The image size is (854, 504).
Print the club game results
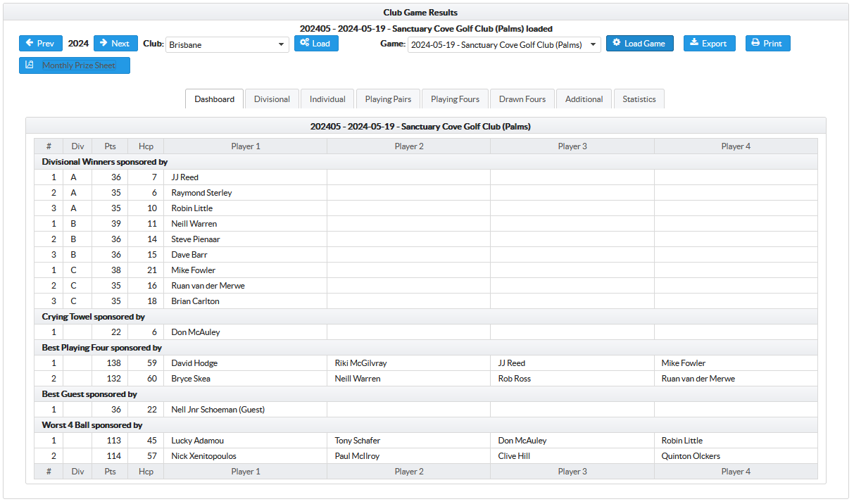767,44
